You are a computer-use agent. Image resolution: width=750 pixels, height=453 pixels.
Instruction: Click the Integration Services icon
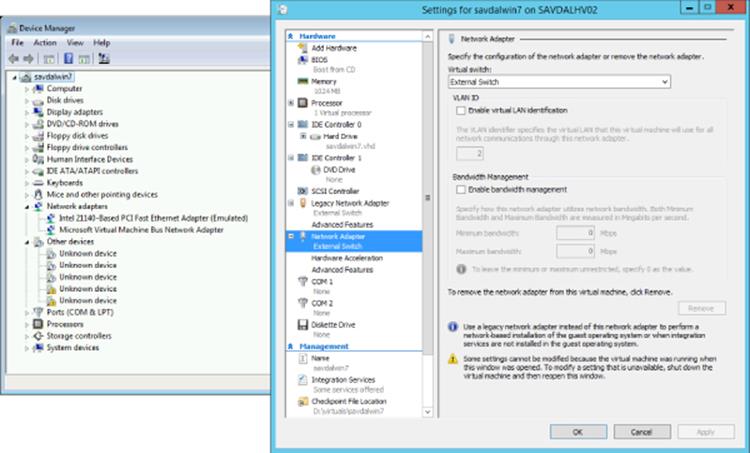302,380
